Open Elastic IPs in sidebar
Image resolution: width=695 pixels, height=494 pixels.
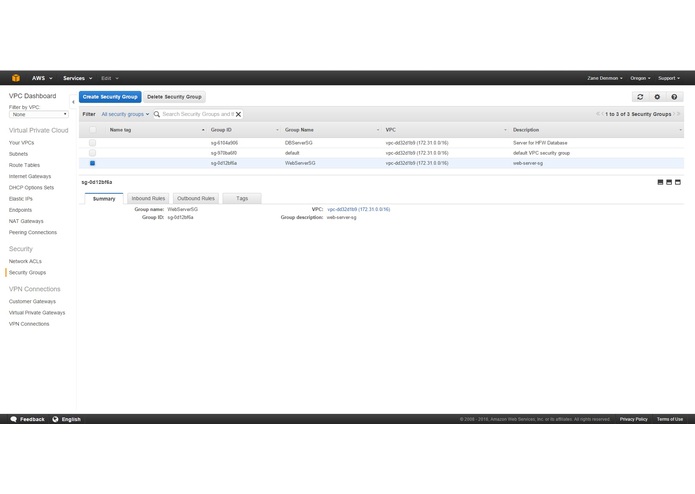coord(20,198)
